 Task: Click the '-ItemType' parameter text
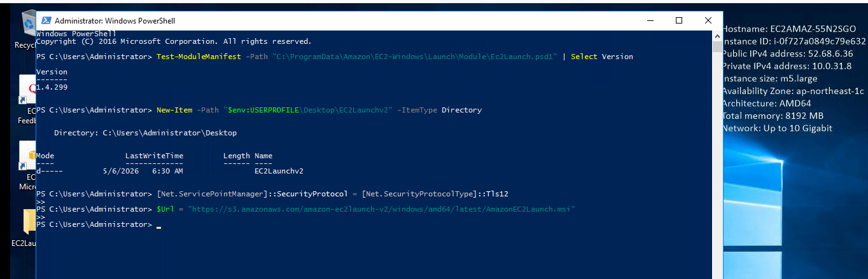(x=417, y=110)
